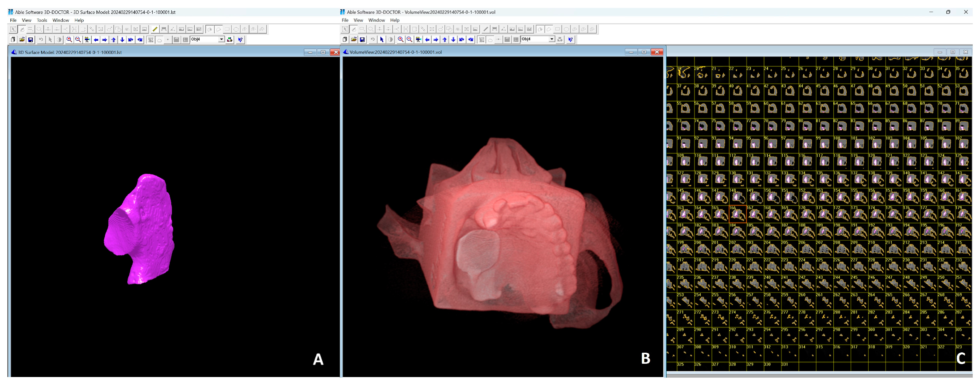Open Tools menu in Surface Model window
The height and width of the screenshot is (383, 980).
coord(42,21)
